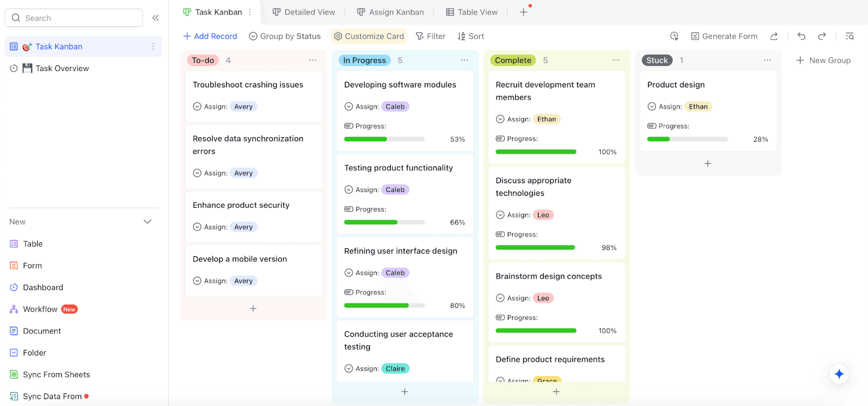Click the Claire assignee tag
The image size is (868, 406).
395,369
